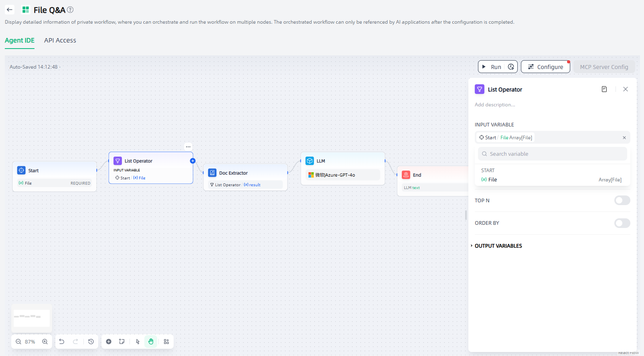The width and height of the screenshot is (644, 356).
Task: Click the Configure button
Action: click(x=545, y=67)
